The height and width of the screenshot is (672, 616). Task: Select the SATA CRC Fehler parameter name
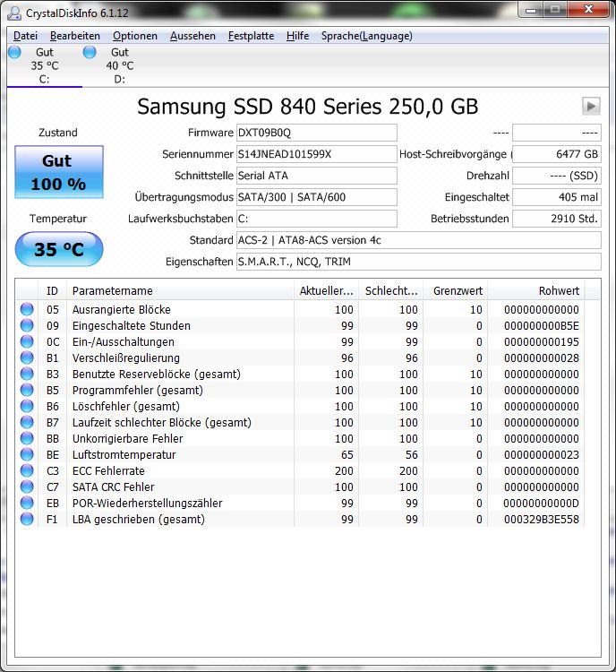tap(113, 487)
